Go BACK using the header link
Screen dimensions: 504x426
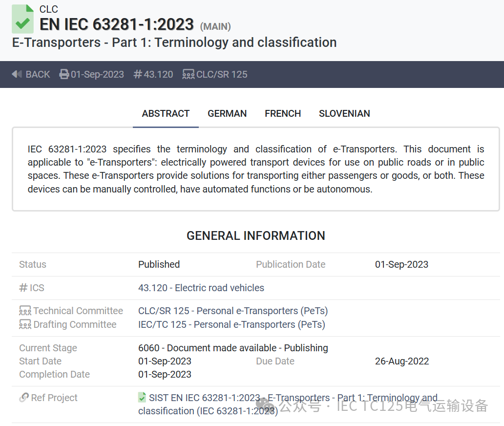click(38, 74)
